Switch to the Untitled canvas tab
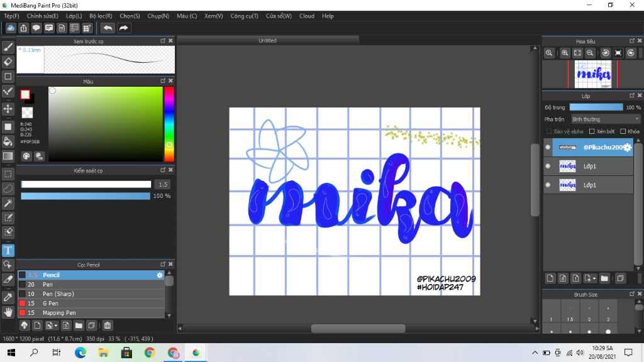644x362 pixels. click(268, 41)
